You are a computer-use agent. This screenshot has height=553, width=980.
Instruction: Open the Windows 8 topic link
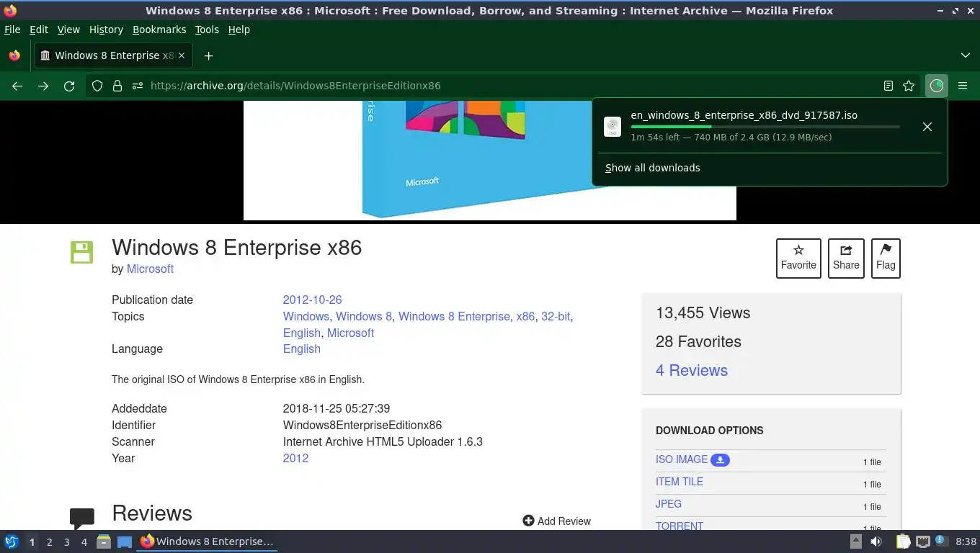(x=364, y=316)
